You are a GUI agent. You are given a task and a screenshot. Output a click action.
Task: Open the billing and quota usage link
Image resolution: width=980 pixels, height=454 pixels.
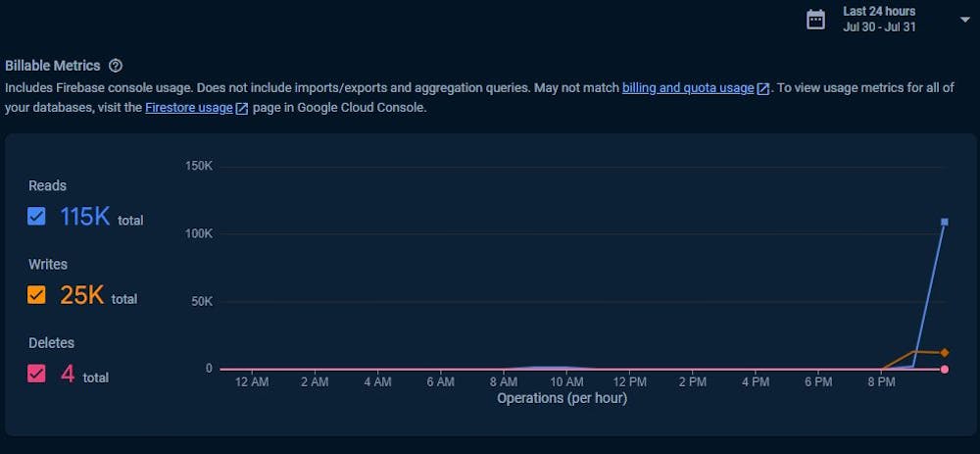click(688, 88)
